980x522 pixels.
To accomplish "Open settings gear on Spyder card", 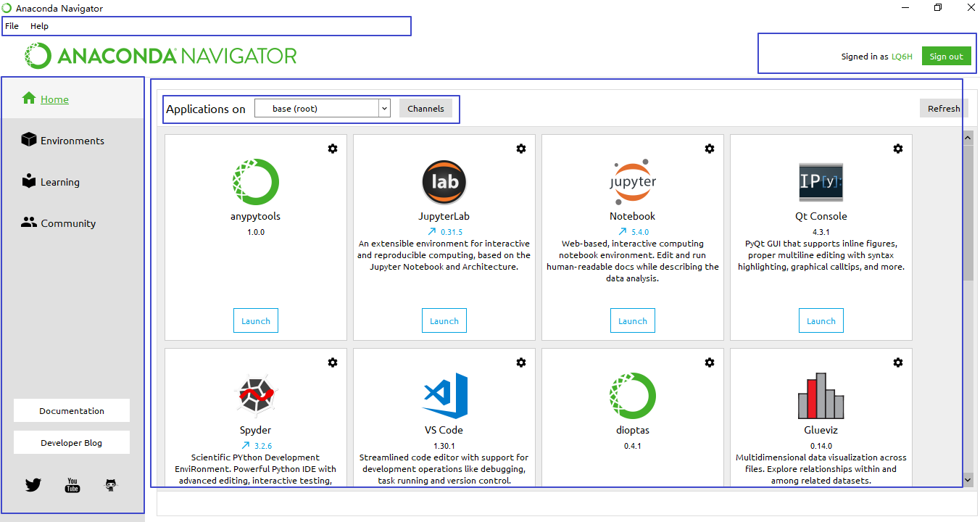I will coord(333,362).
